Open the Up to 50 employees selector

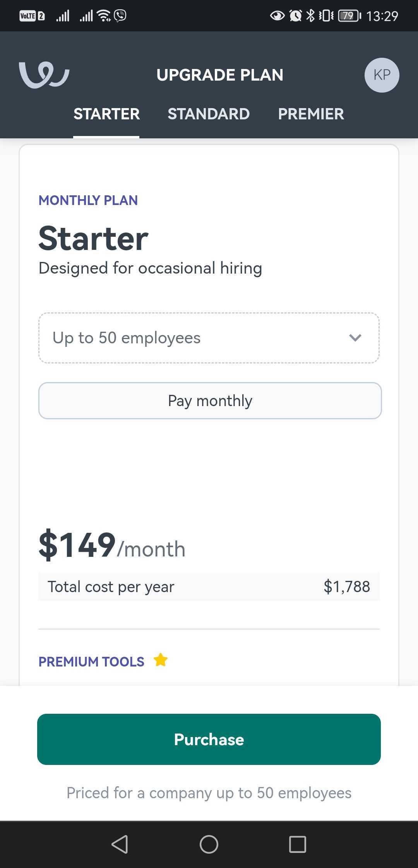209,337
